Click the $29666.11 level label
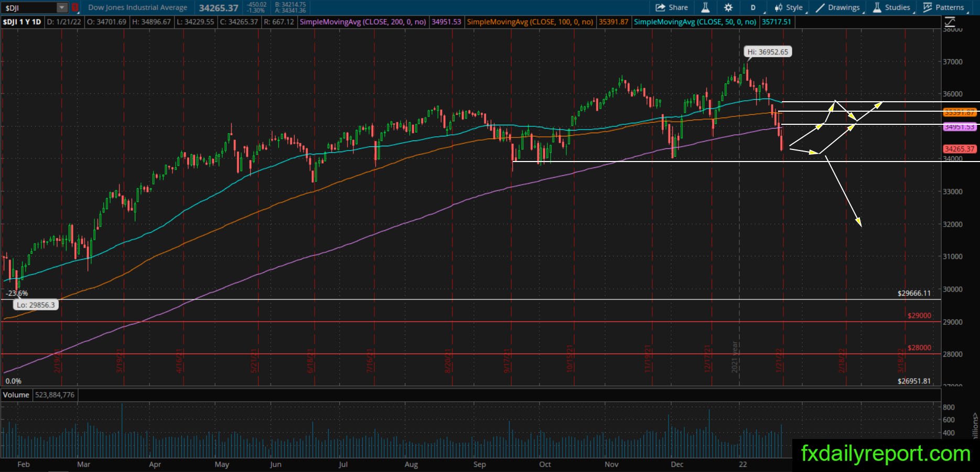This screenshot has height=472, width=980. coord(914,293)
